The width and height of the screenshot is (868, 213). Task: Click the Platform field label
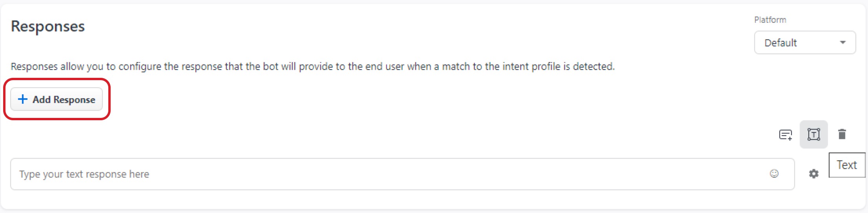770,20
